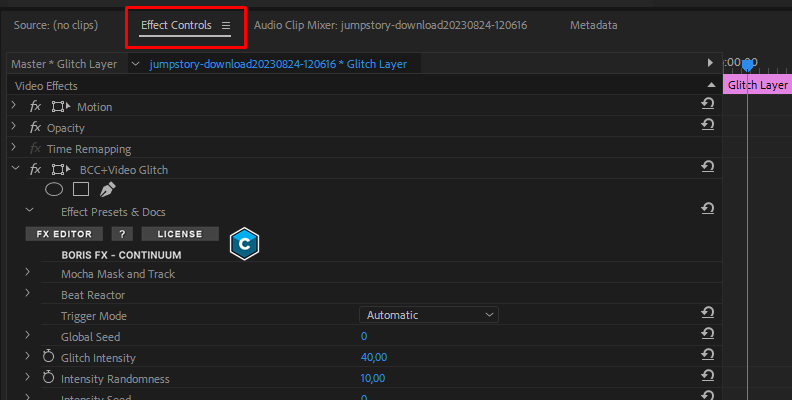The image size is (792, 400).
Task: Toggle Glitch Intensity animation stopwatch
Action: 48,357
